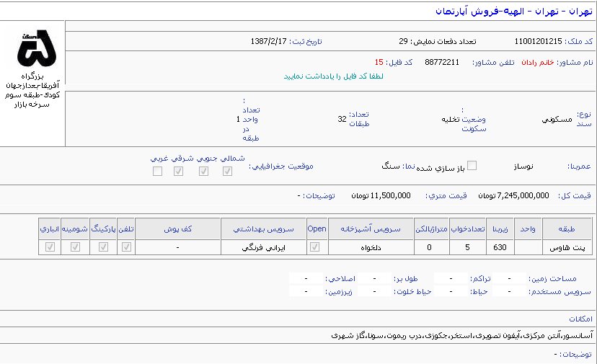Toggle the بازسازی شده (renovated) checkbox
Image resolution: width=597 pixels, height=364 pixels.
pyautogui.click(x=472, y=165)
